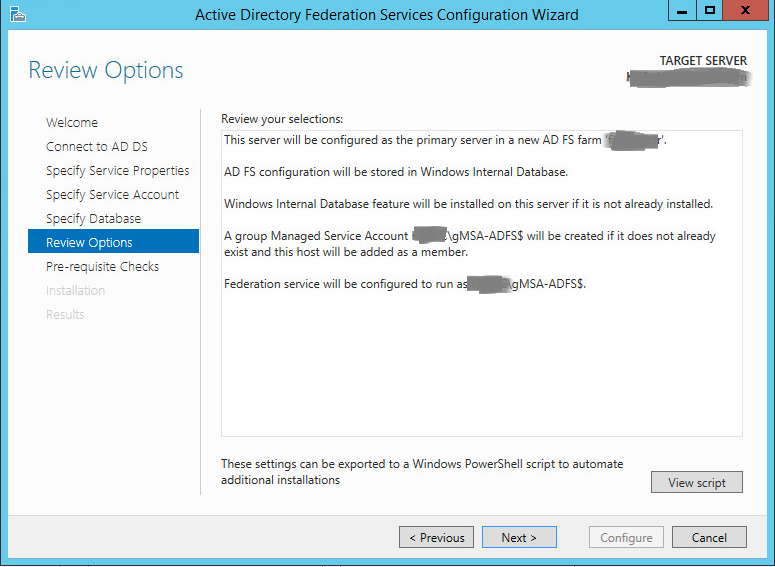775x567 pixels.
Task: Click the PowerShell script export note
Action: click(422, 472)
